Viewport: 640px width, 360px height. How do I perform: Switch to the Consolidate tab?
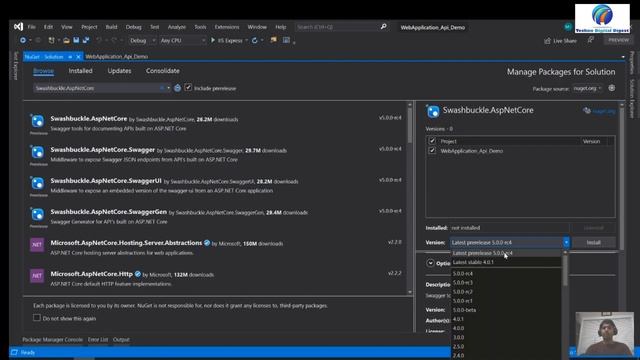[162, 71]
